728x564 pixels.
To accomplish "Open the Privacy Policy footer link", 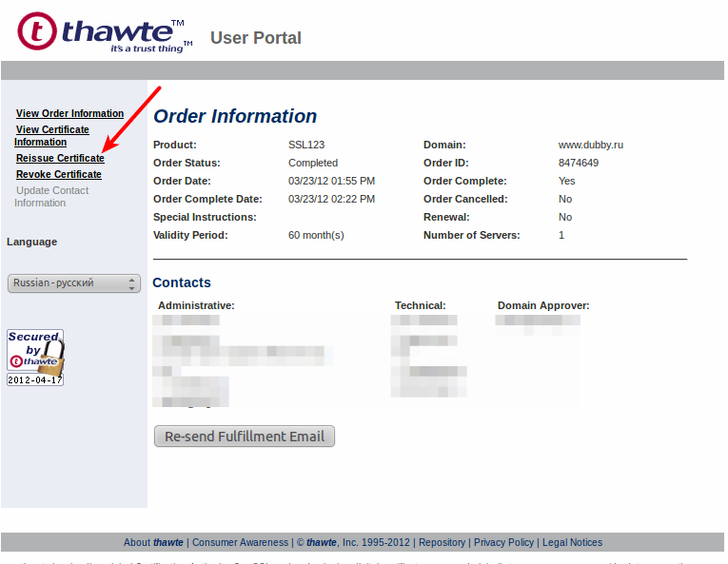I will click(503, 542).
